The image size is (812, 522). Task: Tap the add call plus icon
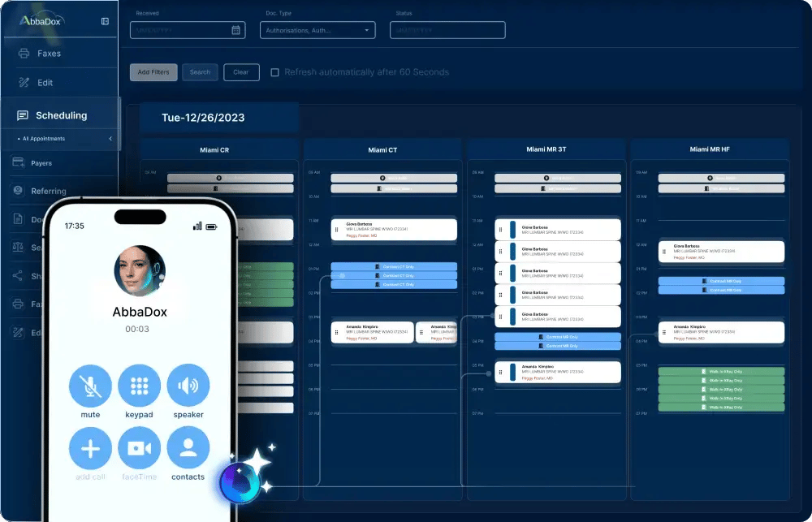point(90,448)
